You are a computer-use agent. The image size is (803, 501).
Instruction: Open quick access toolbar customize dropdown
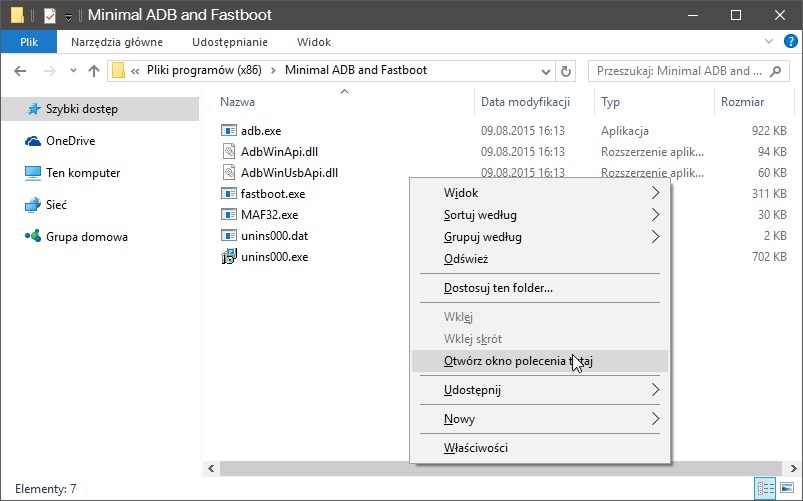(68, 17)
